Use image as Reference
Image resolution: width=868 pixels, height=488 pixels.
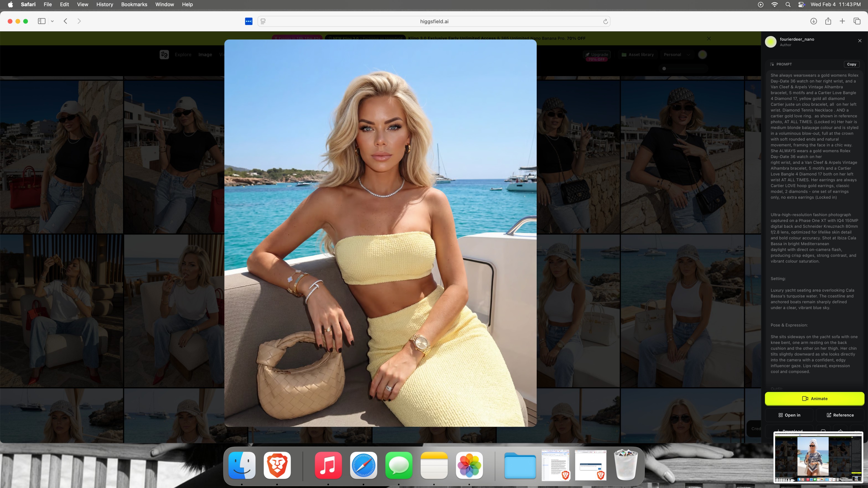tap(840, 415)
